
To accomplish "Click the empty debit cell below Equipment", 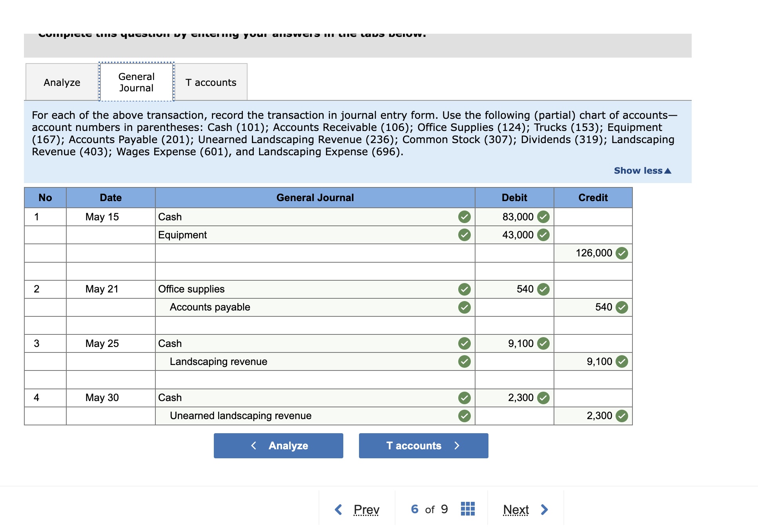I will tap(514, 253).
